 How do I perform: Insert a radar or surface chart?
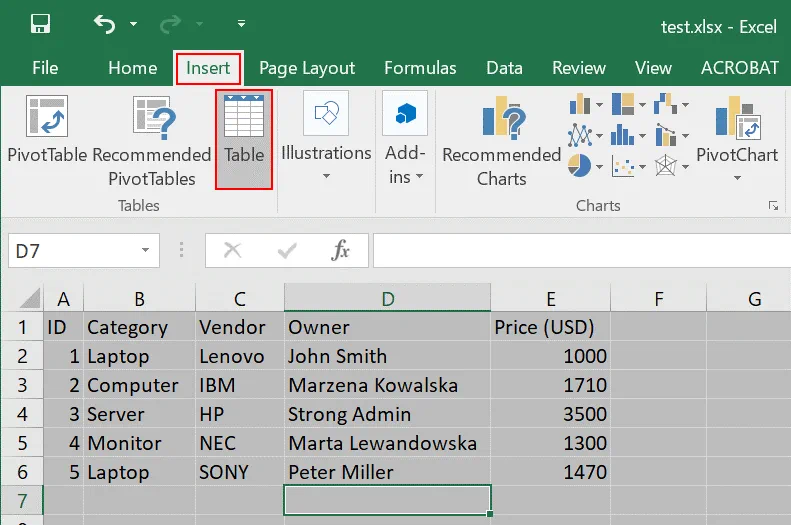point(665,164)
